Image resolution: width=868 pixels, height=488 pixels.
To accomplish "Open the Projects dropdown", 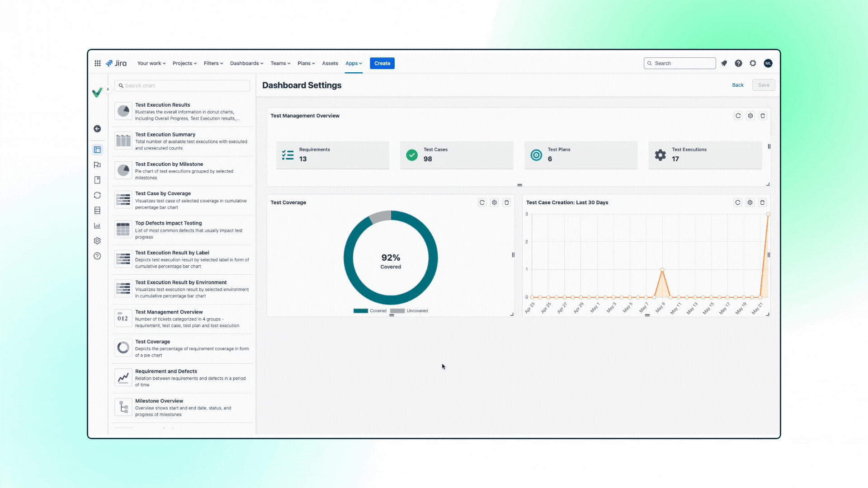I will (x=184, y=63).
